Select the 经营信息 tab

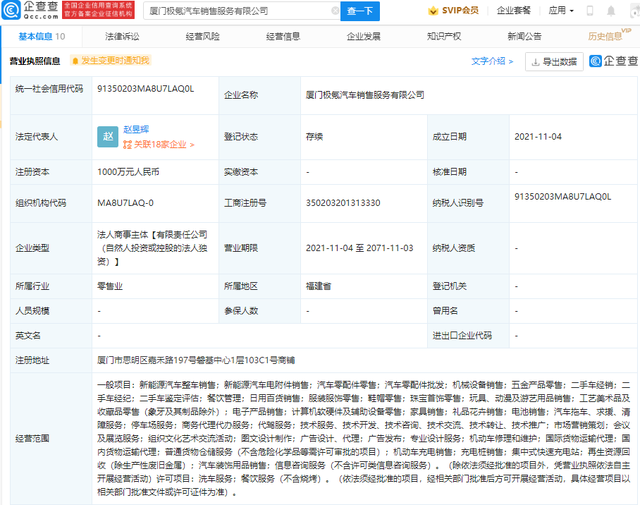[282, 36]
